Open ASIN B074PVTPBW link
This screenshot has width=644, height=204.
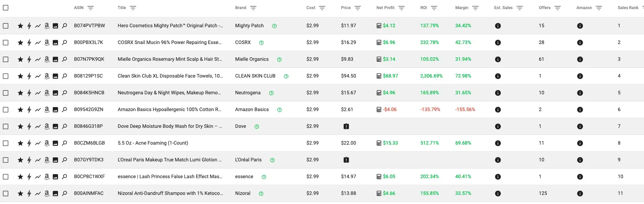(x=89, y=25)
